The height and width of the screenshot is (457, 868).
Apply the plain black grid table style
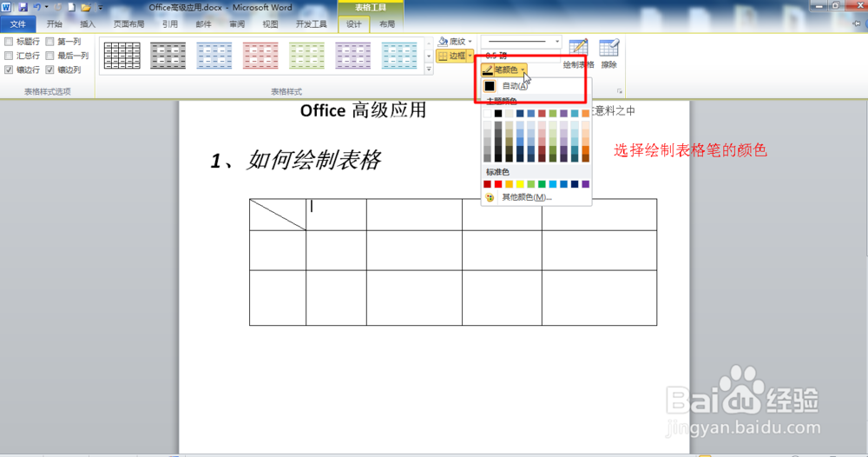[x=122, y=56]
